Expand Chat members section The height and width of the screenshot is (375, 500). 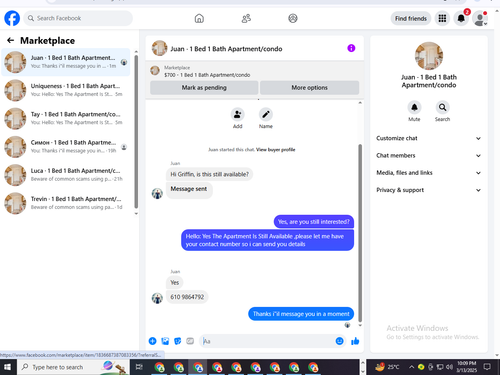point(429,156)
